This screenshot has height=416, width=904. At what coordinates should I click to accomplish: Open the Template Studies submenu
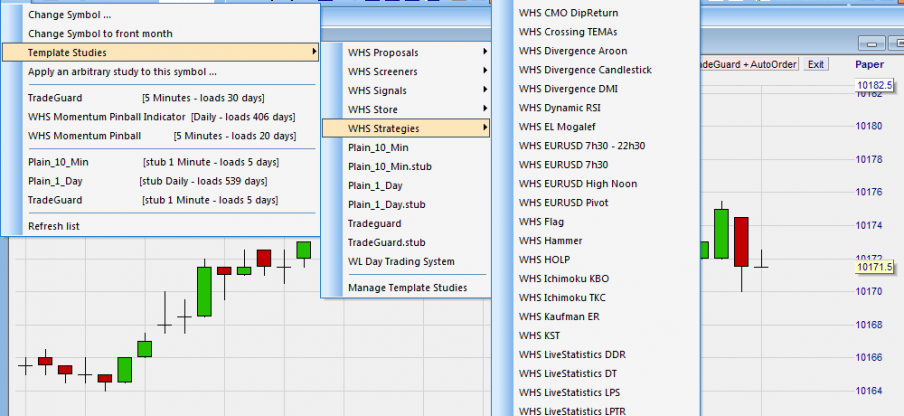pos(160,52)
